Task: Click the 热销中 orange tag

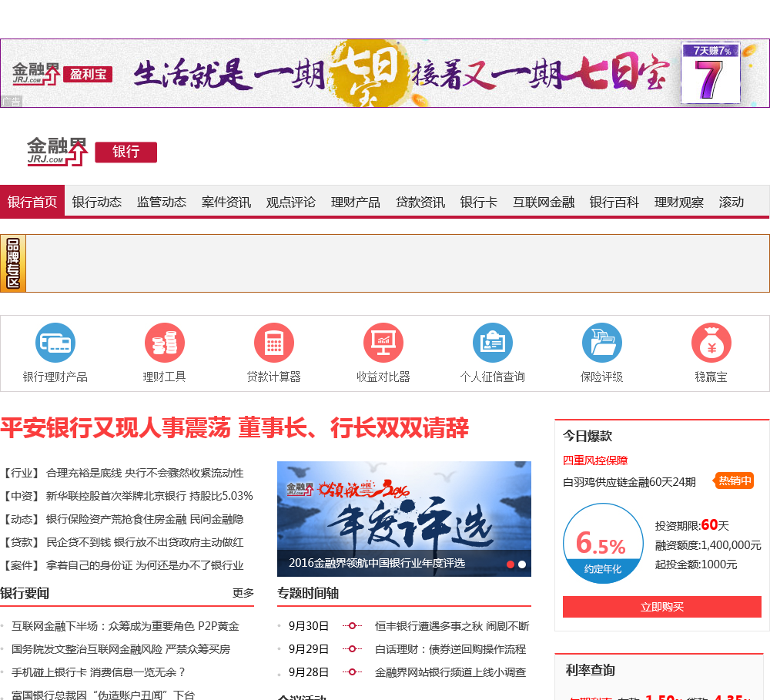Action: pyautogui.click(x=735, y=481)
